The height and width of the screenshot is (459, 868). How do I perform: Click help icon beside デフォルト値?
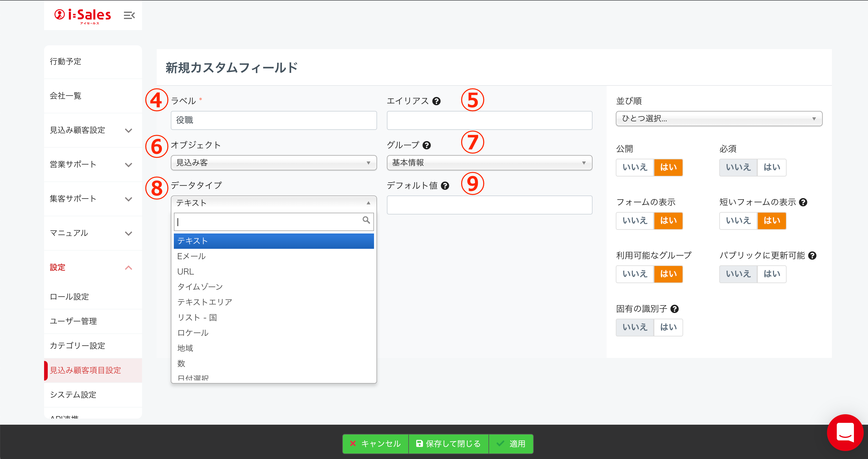[445, 186]
